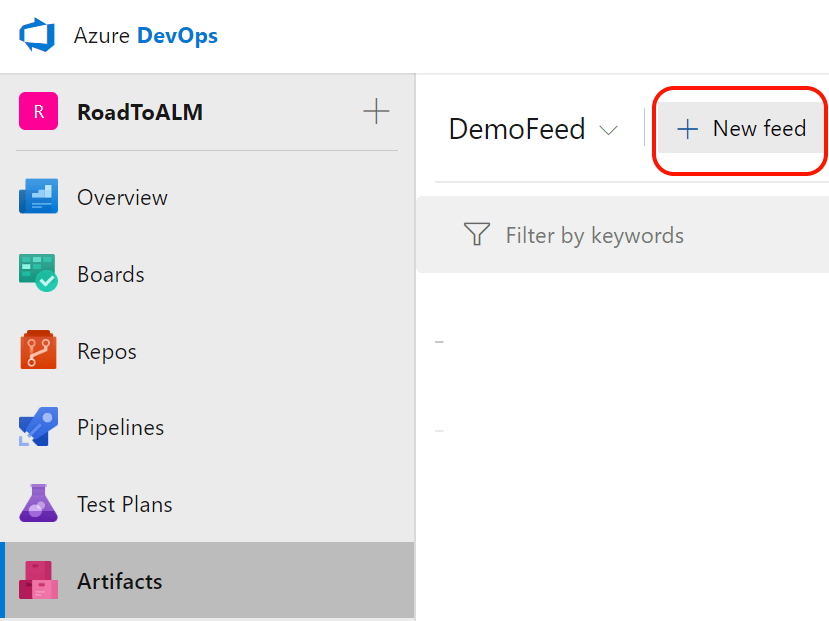Click the Overview icon in the sidebar
This screenshot has height=621, width=829.
click(38, 197)
